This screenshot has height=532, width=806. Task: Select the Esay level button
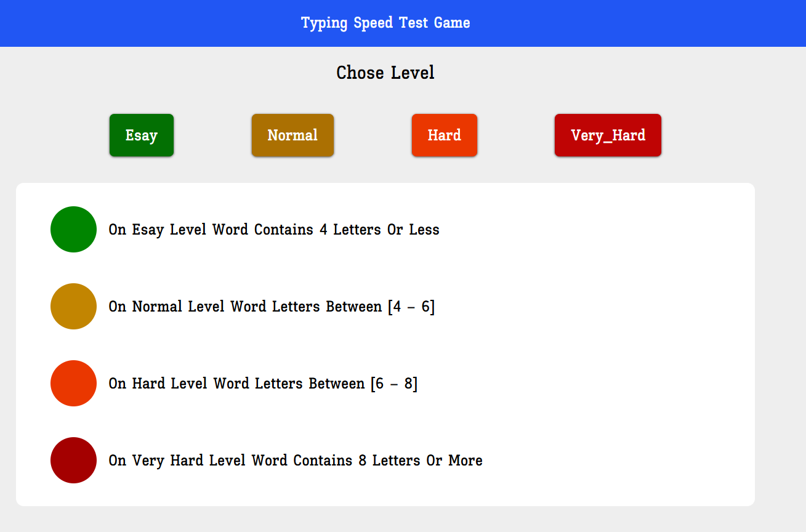(x=142, y=135)
